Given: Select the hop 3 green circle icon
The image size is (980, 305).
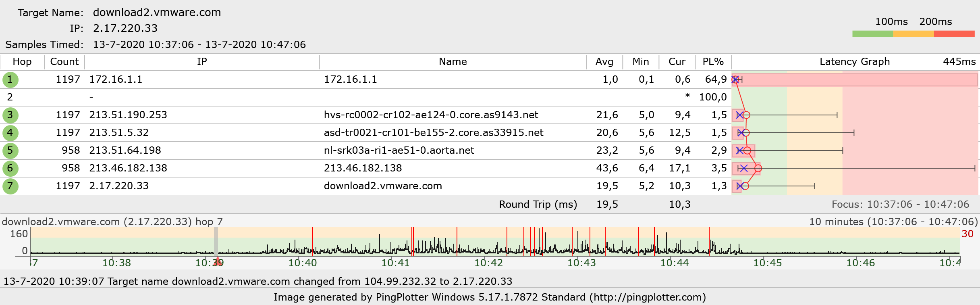Looking at the screenshot, I should pos(10,115).
